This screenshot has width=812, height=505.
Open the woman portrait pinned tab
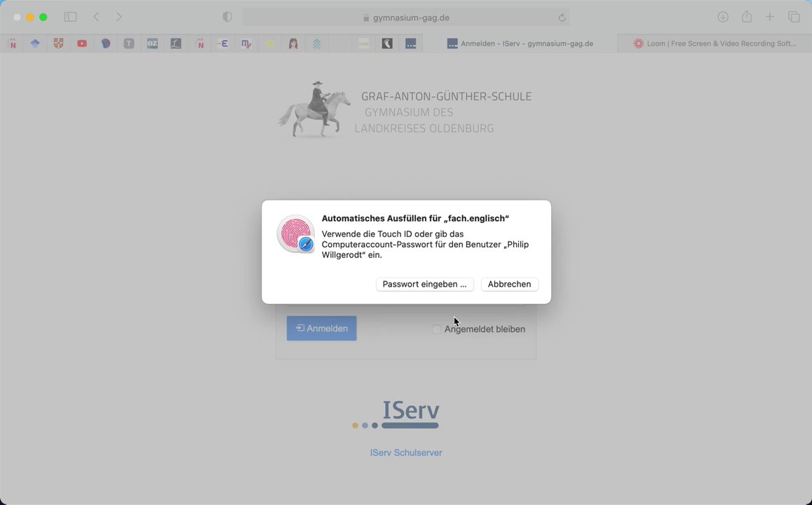coord(293,43)
